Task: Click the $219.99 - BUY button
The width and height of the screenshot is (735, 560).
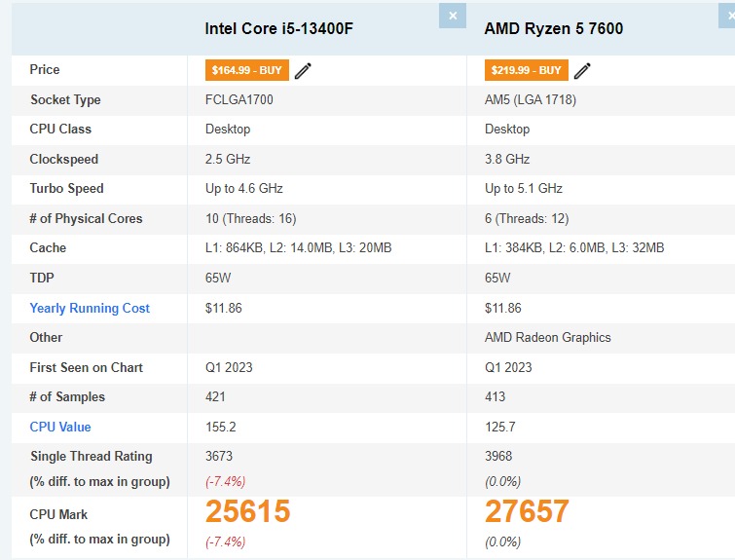Action: (527, 70)
